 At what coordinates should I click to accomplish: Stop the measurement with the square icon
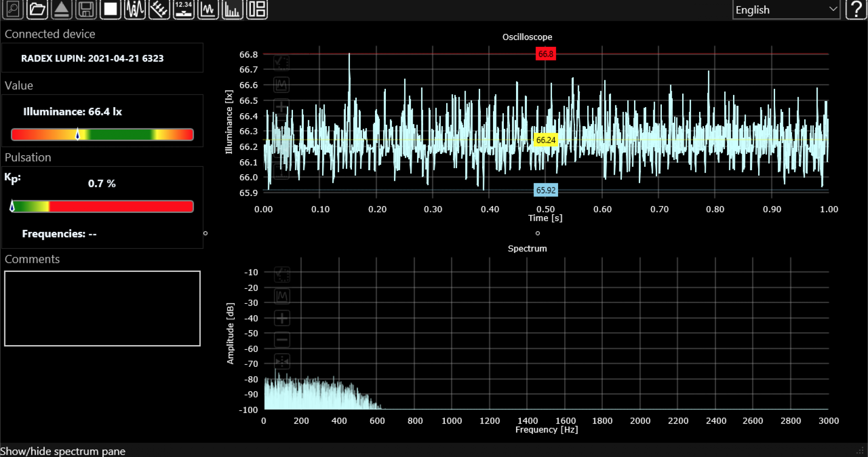click(111, 9)
